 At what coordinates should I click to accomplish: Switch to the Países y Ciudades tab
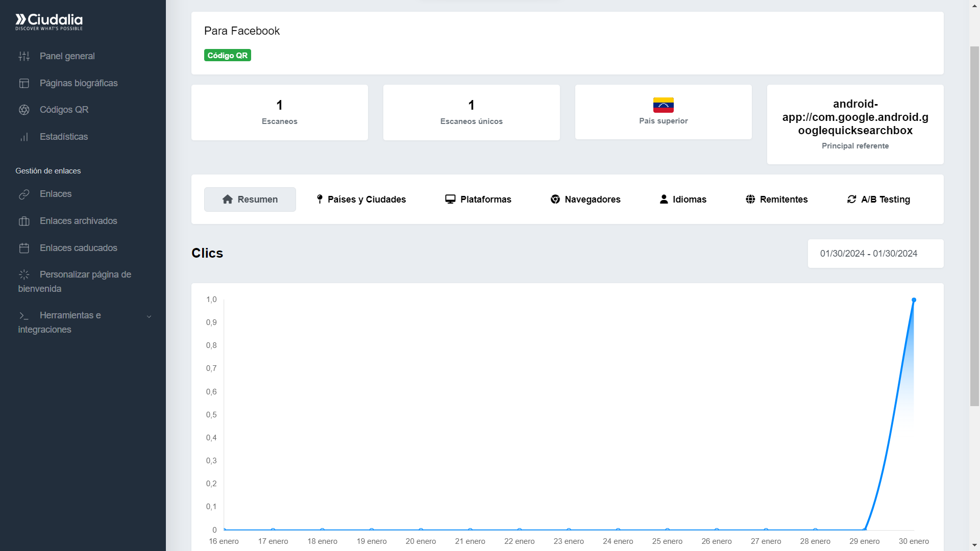(x=361, y=199)
